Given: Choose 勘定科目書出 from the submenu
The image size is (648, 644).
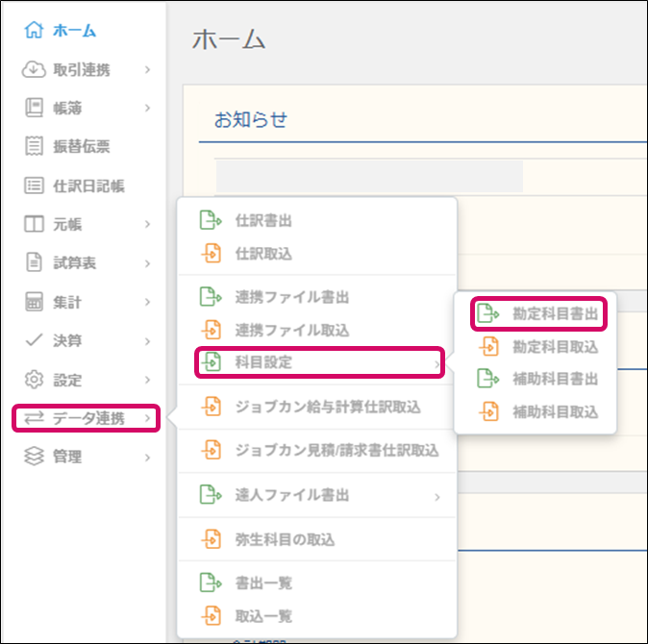Looking at the screenshot, I should pos(555,313).
